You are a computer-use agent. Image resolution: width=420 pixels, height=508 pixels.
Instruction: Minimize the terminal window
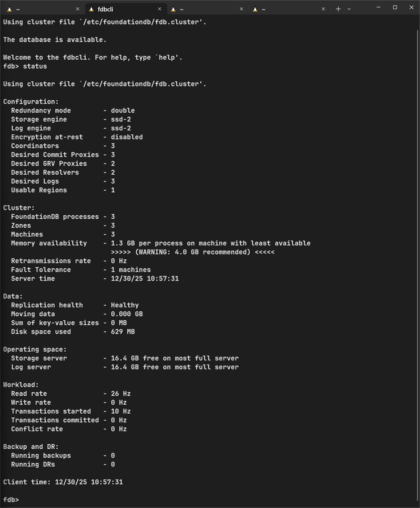tap(378, 7)
